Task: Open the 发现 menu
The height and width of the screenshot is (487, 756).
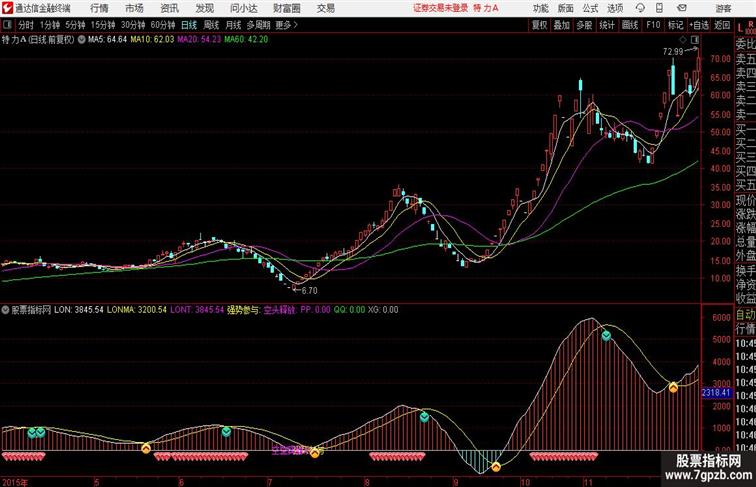Action: coord(204,8)
